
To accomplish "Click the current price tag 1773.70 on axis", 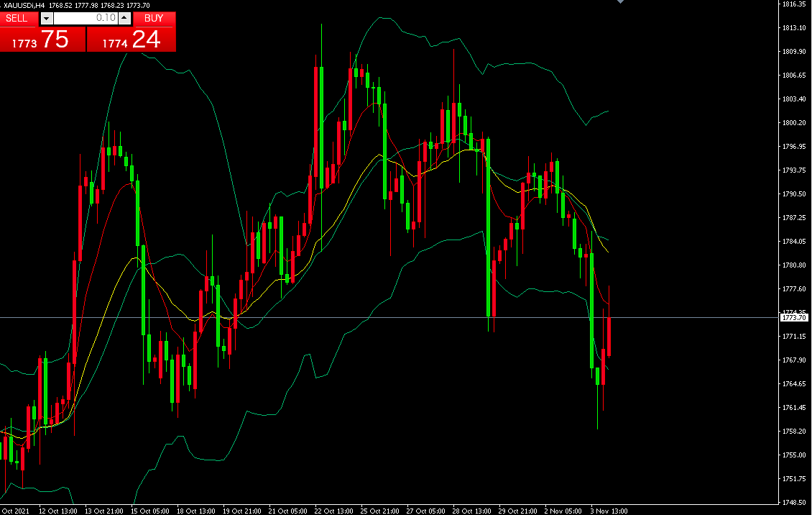I will coord(794,318).
